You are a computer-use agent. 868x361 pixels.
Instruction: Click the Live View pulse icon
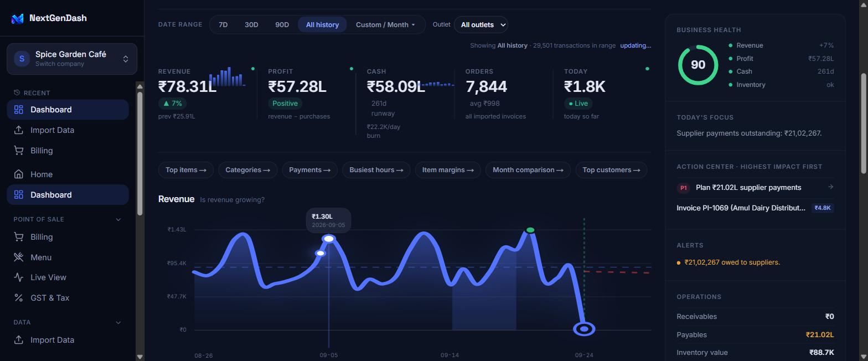(x=19, y=277)
